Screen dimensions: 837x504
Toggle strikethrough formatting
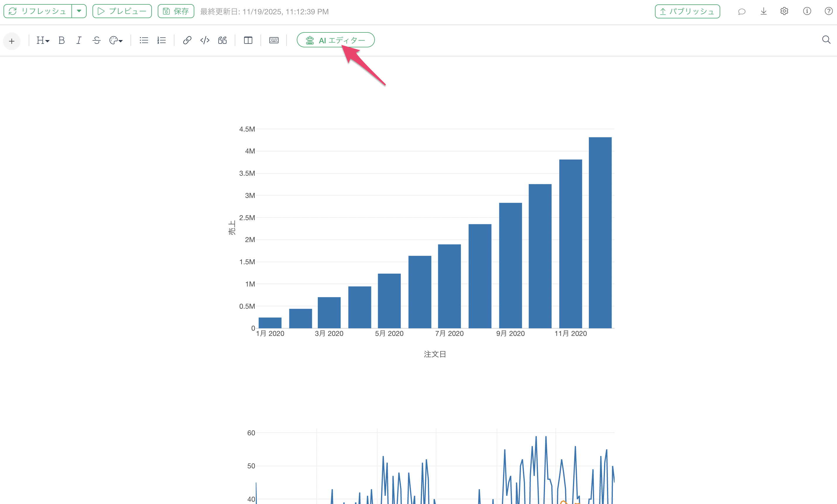tap(97, 40)
